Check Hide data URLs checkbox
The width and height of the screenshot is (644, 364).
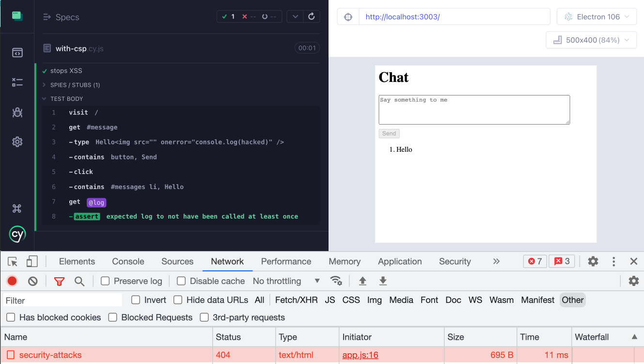pos(178,300)
